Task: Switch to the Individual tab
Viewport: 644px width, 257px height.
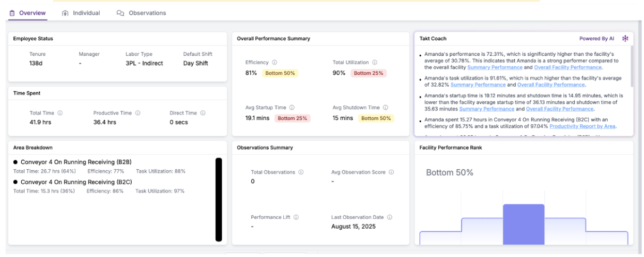Action: coord(81,13)
